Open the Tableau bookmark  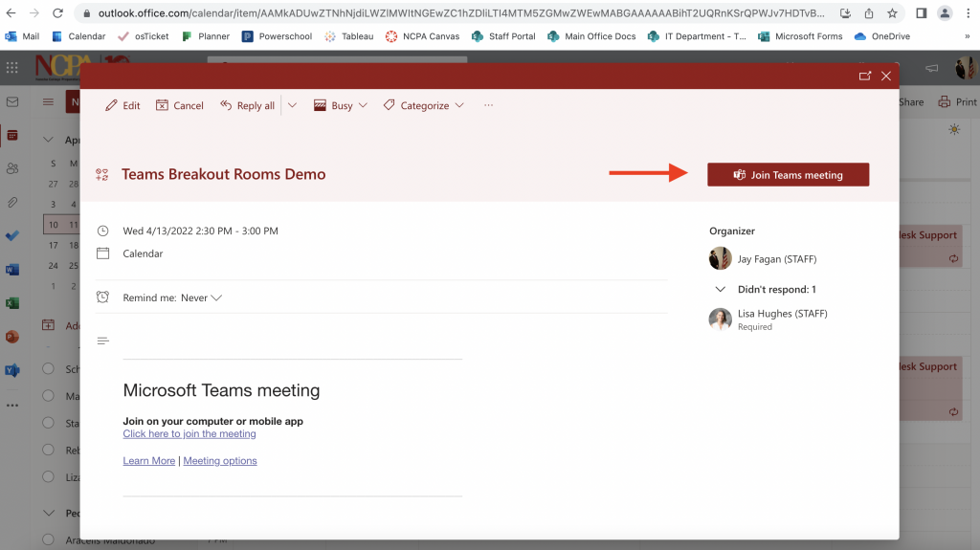349,36
